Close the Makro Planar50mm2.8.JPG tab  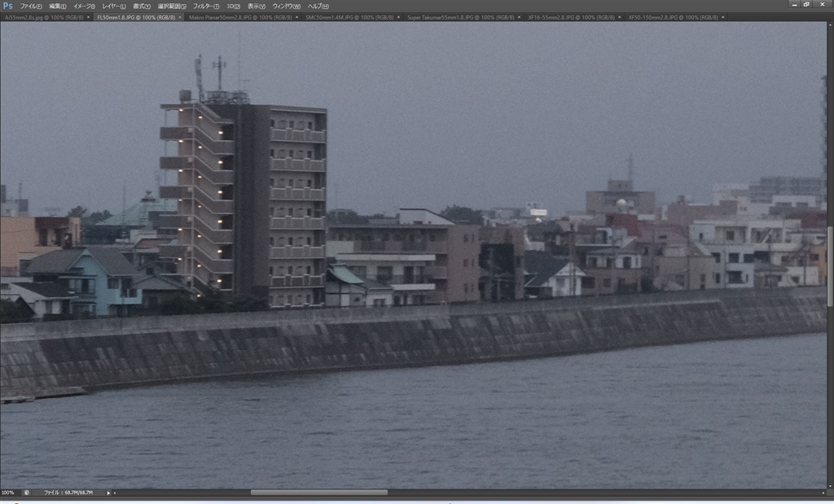pyautogui.click(x=296, y=18)
